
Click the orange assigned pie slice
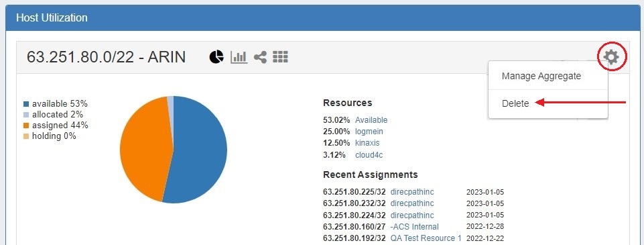144,148
